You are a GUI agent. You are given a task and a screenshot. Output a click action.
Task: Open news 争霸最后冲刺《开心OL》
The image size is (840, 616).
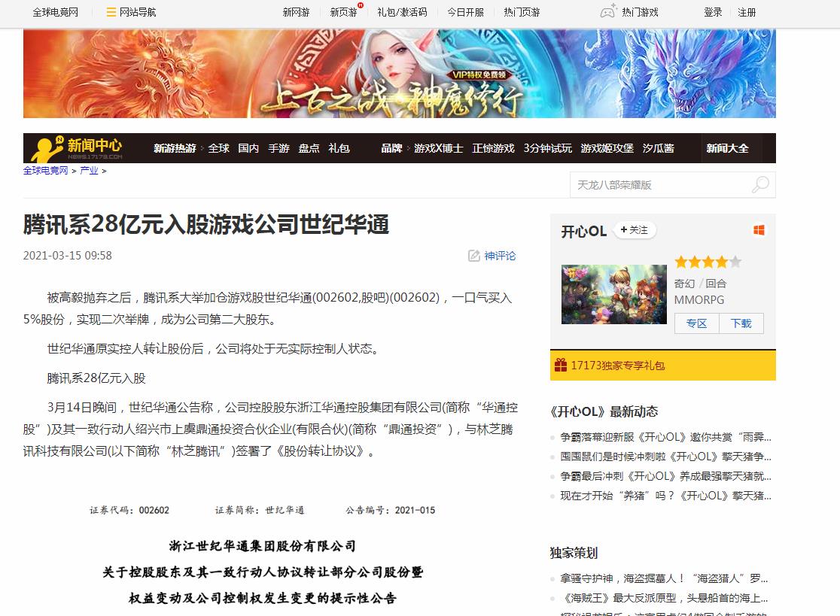coord(666,476)
